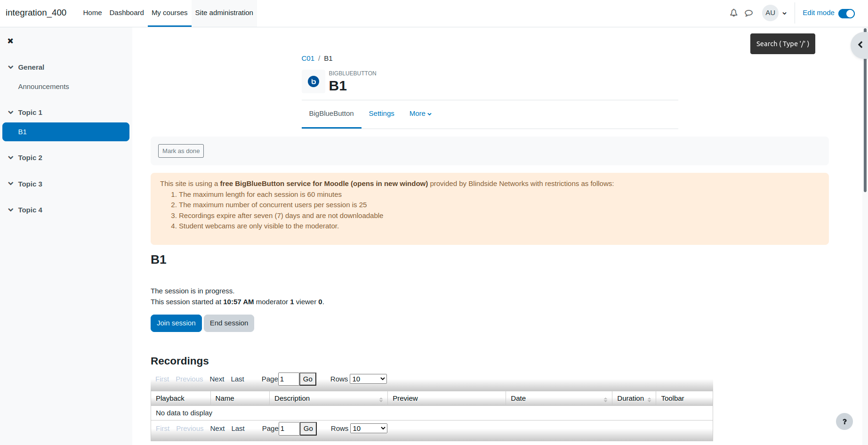Open top Rows per page dropdown
Image resolution: width=868 pixels, height=445 pixels.
pyautogui.click(x=368, y=379)
